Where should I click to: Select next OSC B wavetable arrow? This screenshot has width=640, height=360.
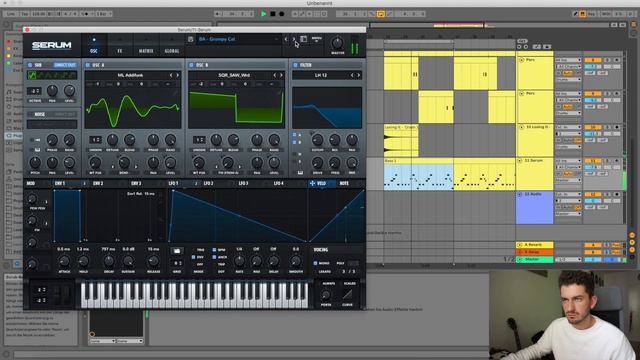point(281,75)
